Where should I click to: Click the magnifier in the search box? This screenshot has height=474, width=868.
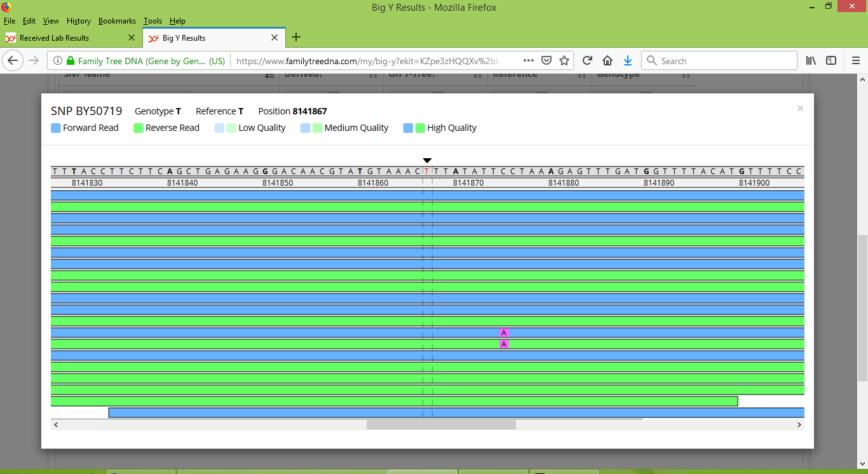[x=651, y=61]
